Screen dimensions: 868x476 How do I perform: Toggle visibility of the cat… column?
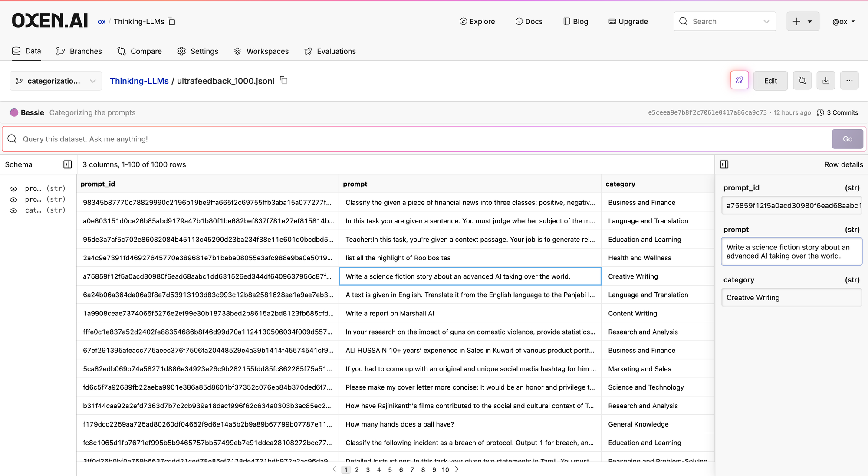click(13, 210)
